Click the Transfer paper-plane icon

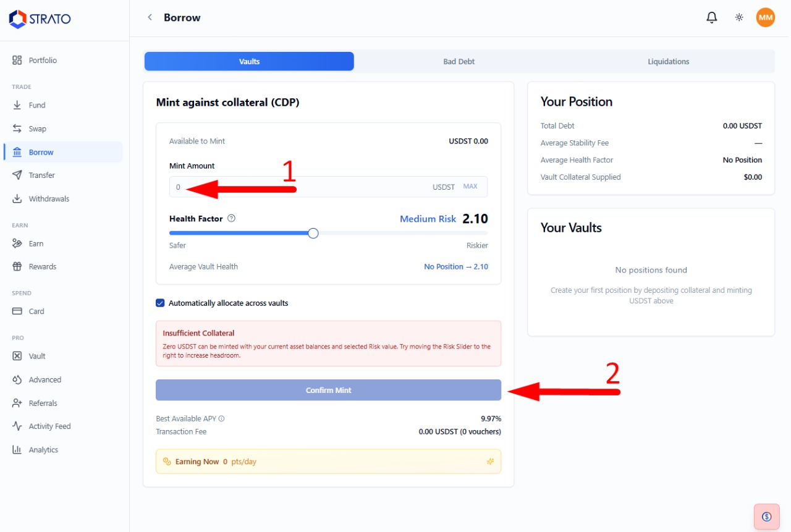tap(17, 175)
